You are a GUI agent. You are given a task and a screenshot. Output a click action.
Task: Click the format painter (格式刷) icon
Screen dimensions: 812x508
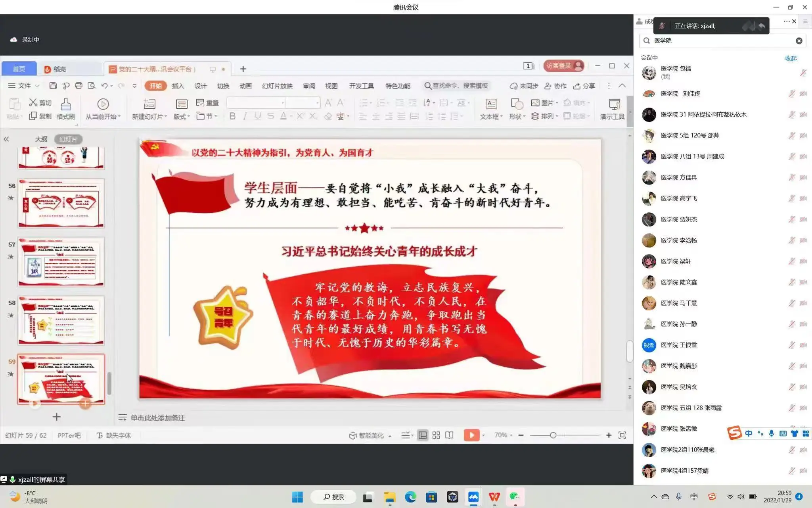pos(66,104)
